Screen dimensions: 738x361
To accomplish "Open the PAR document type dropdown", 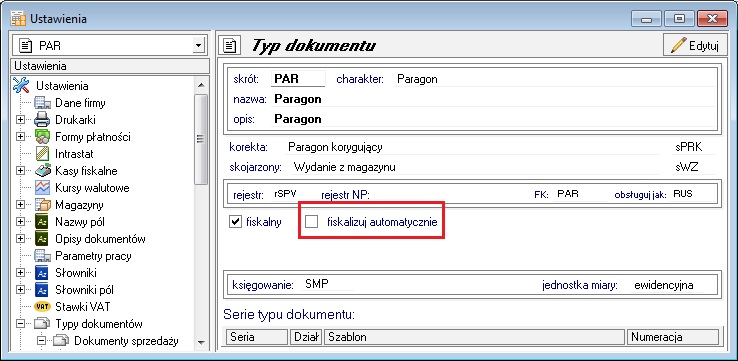I will point(199,46).
